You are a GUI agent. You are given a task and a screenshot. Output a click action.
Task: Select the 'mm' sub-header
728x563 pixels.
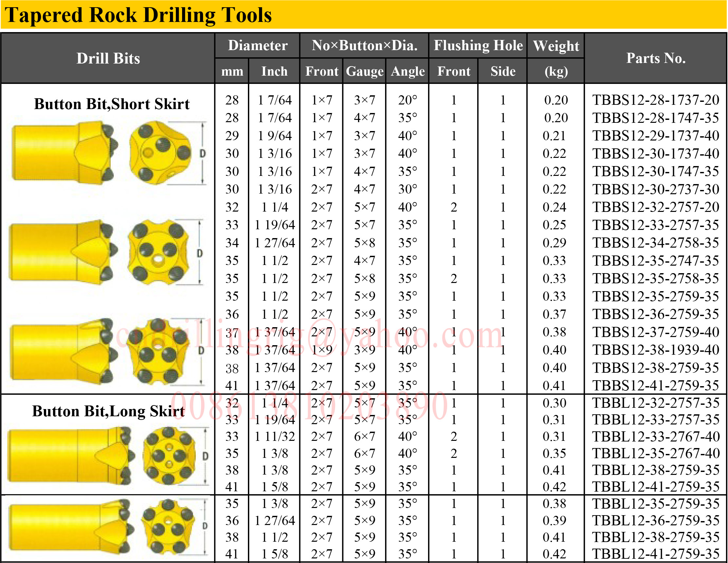[x=232, y=71]
